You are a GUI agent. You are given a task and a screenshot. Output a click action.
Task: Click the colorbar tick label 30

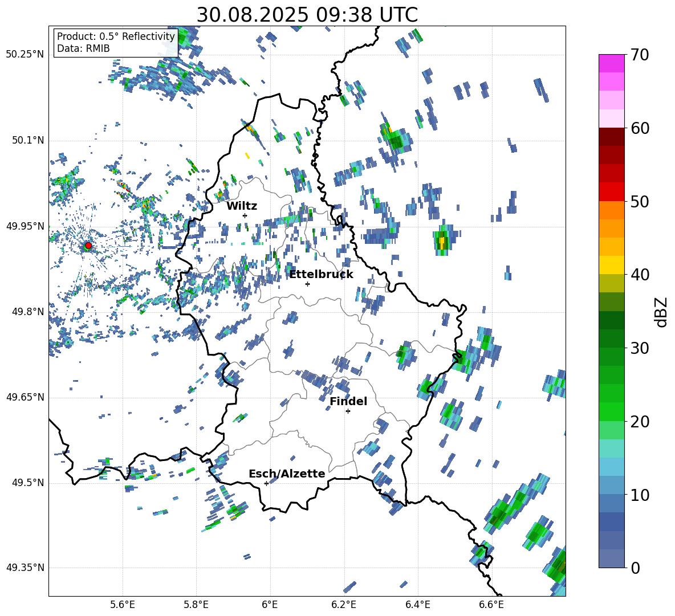pyautogui.click(x=640, y=348)
